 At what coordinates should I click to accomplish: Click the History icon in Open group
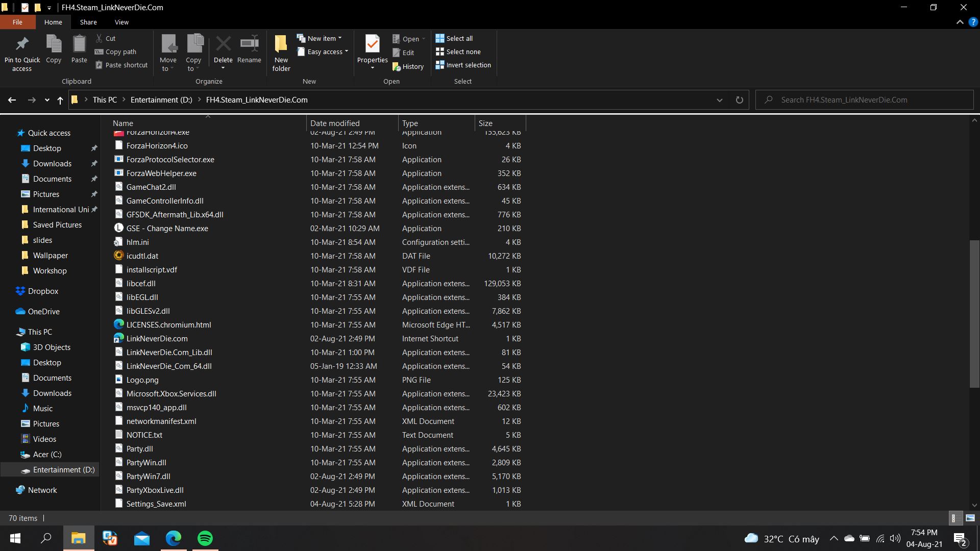coord(408,66)
